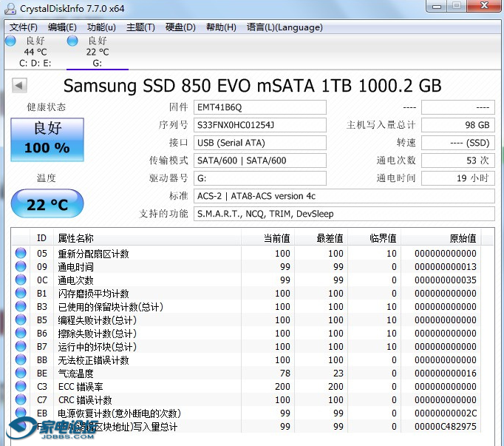Image resolution: width=504 pixels, height=446 pixels.
Task: Click the supported features field S.M.A.R.T., NCQ, TRIM, DevSleep
Action: tap(344, 214)
